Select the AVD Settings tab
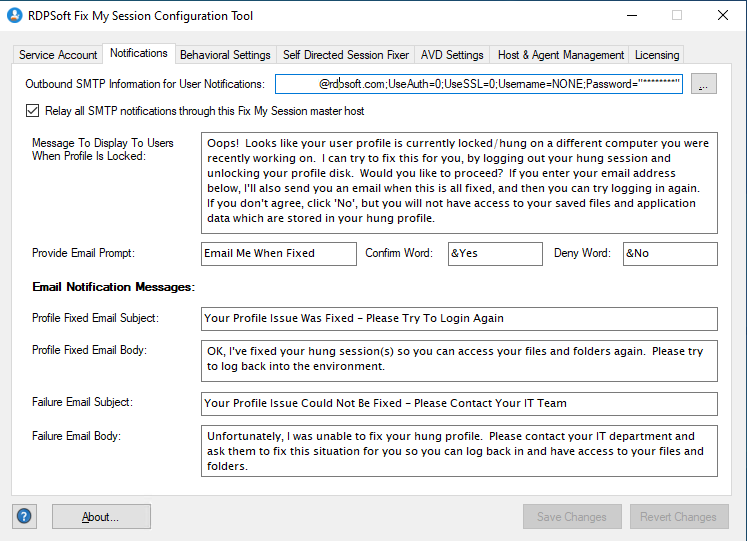Viewport: 747px width, 541px height. click(x=452, y=55)
